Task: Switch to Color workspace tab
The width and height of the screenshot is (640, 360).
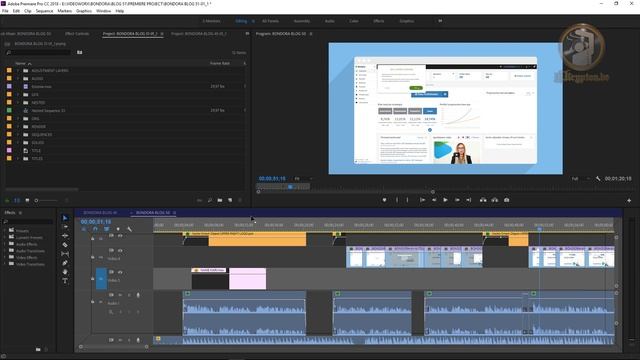Action: [353, 21]
